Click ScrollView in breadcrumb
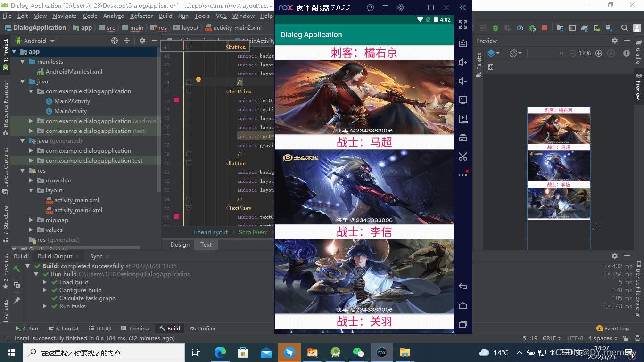The image size is (644, 362). 253,232
